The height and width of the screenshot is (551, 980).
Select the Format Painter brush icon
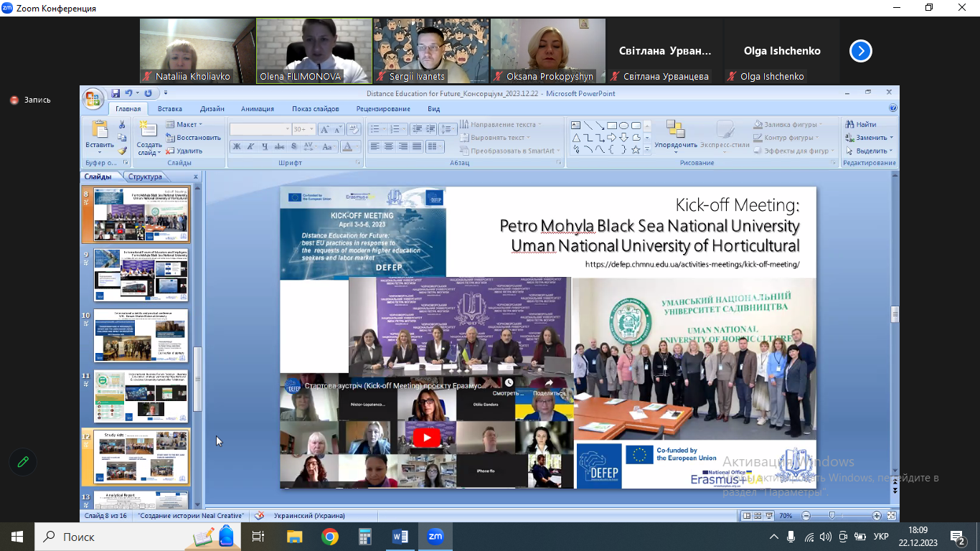point(122,151)
